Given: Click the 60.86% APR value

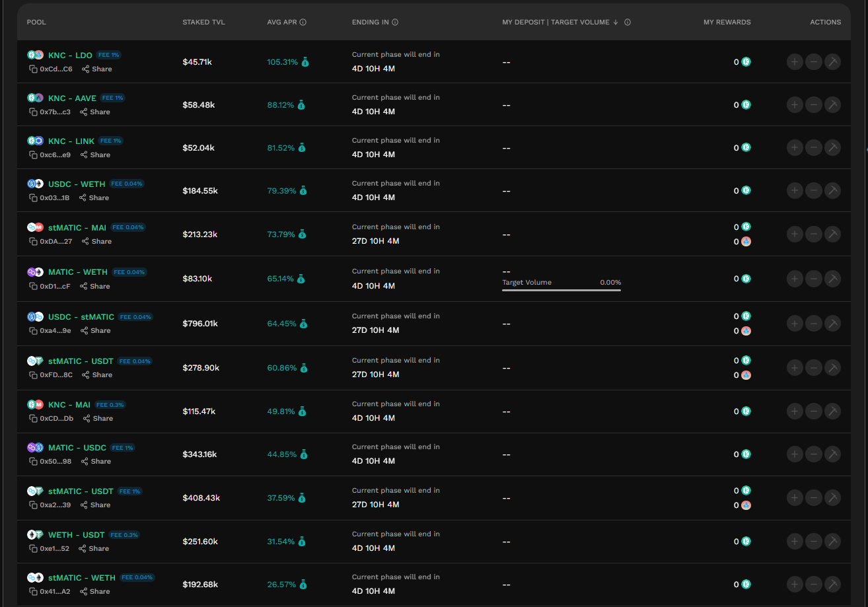Looking at the screenshot, I should [282, 368].
